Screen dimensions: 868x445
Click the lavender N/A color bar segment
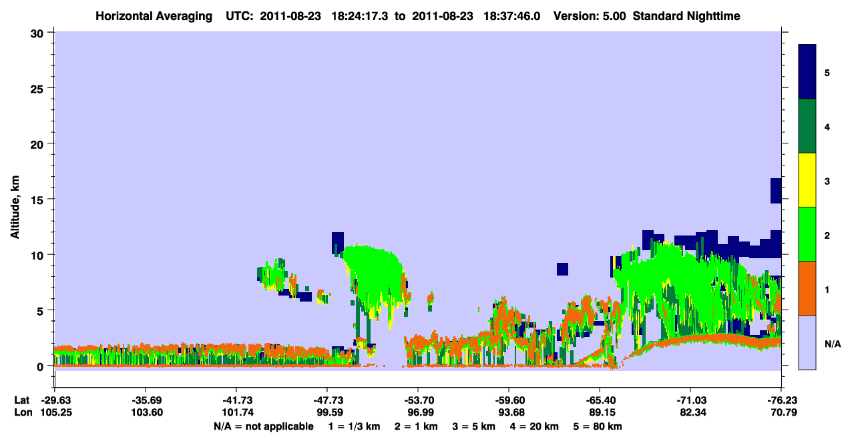click(807, 342)
